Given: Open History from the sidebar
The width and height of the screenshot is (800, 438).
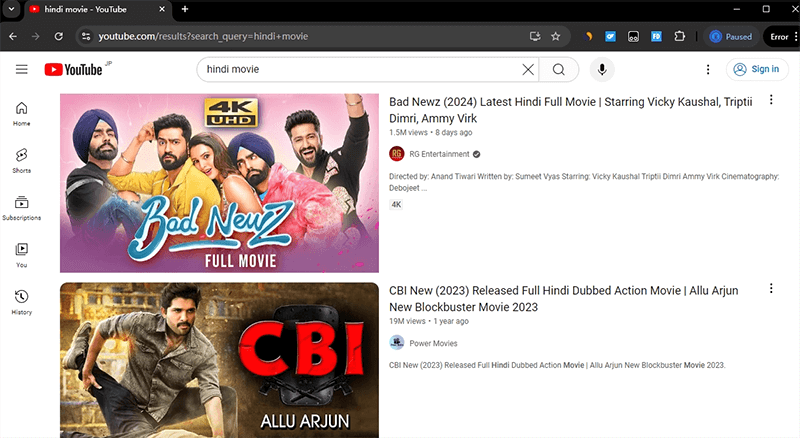Looking at the screenshot, I should (22, 302).
